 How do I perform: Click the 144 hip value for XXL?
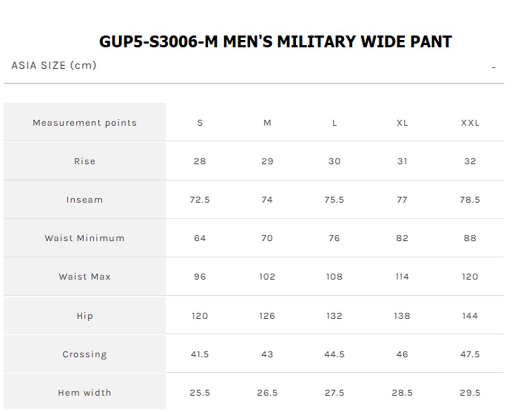[x=470, y=316]
